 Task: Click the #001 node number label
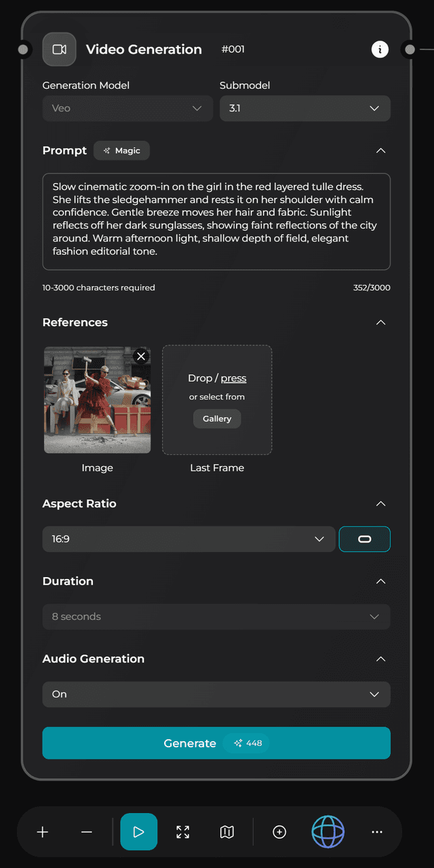point(233,50)
